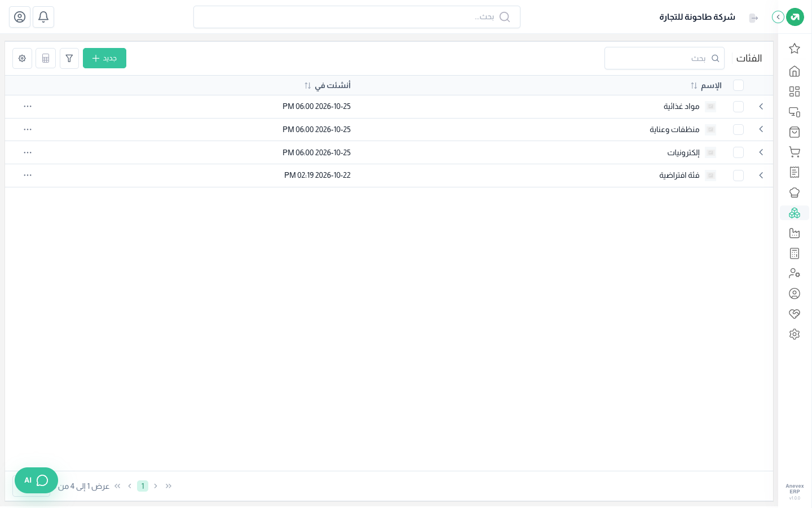Open the AI chat assistant button

point(36,480)
